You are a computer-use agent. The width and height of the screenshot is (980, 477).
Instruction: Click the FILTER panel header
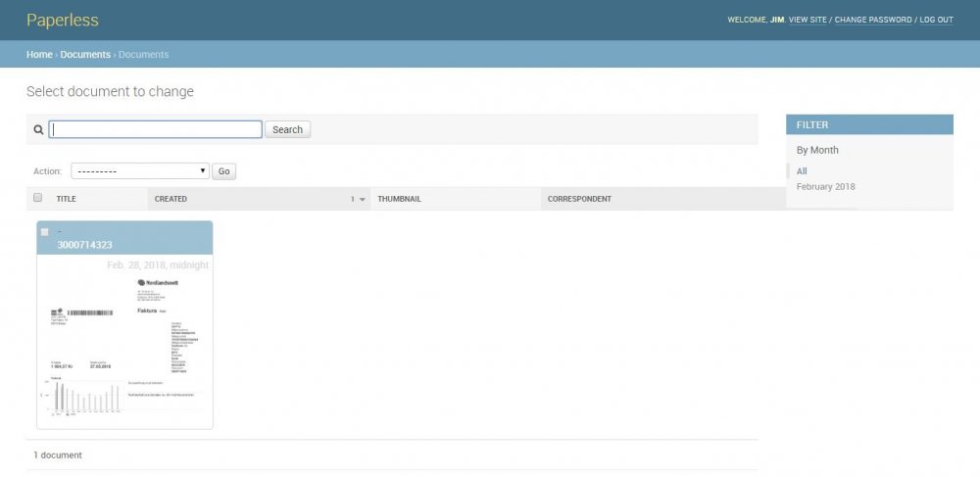(869, 124)
